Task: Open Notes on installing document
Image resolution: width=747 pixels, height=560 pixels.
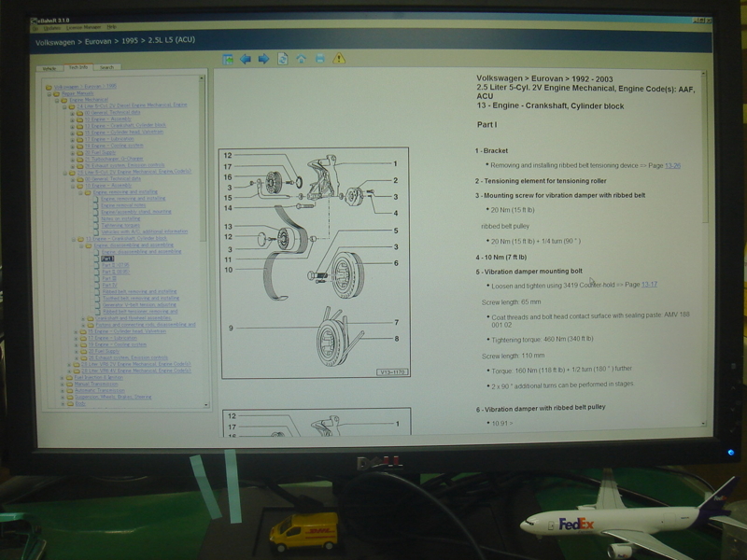Action: pyautogui.click(x=120, y=218)
